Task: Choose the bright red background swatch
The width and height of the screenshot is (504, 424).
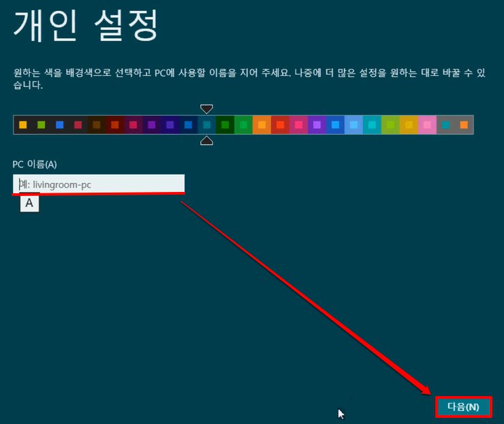Action: pyautogui.click(x=281, y=125)
